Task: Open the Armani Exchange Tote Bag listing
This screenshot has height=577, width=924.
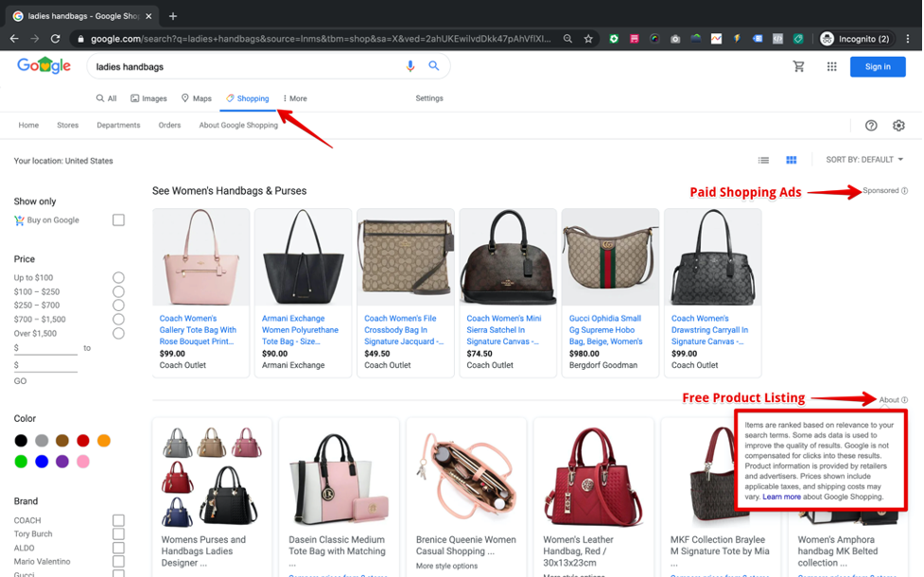Action: click(300, 330)
